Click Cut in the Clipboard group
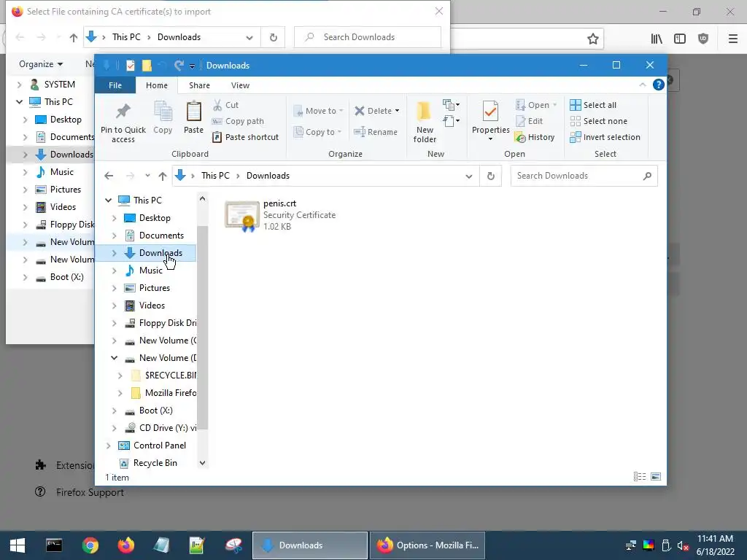The image size is (747, 560). pyautogui.click(x=226, y=105)
